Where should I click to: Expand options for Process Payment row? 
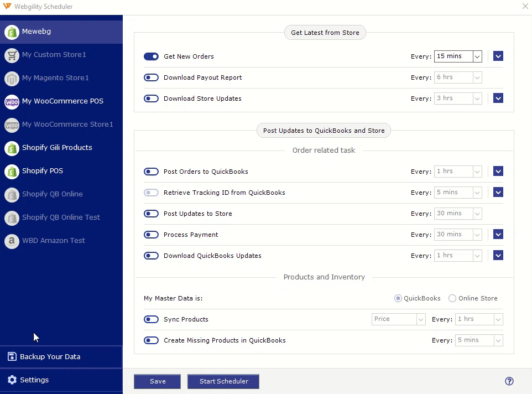coord(498,235)
